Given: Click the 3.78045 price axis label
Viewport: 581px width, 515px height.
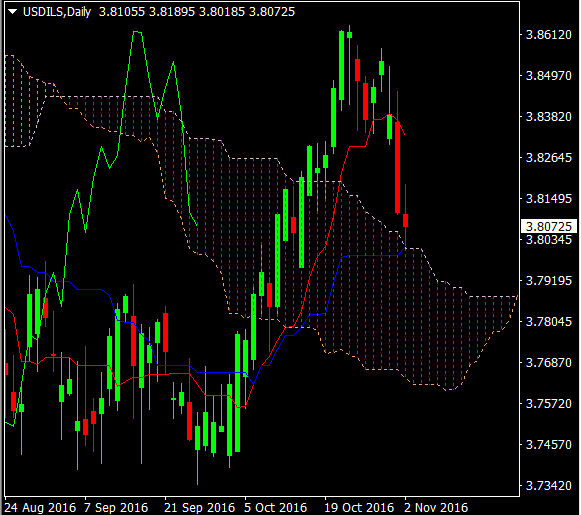Looking at the screenshot, I should [x=549, y=321].
